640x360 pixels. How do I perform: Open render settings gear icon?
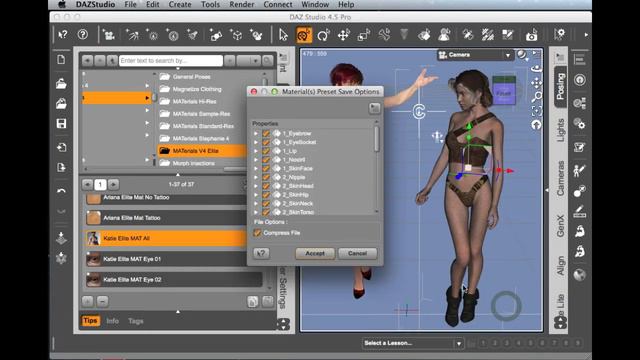pyautogui.click(x=560, y=34)
